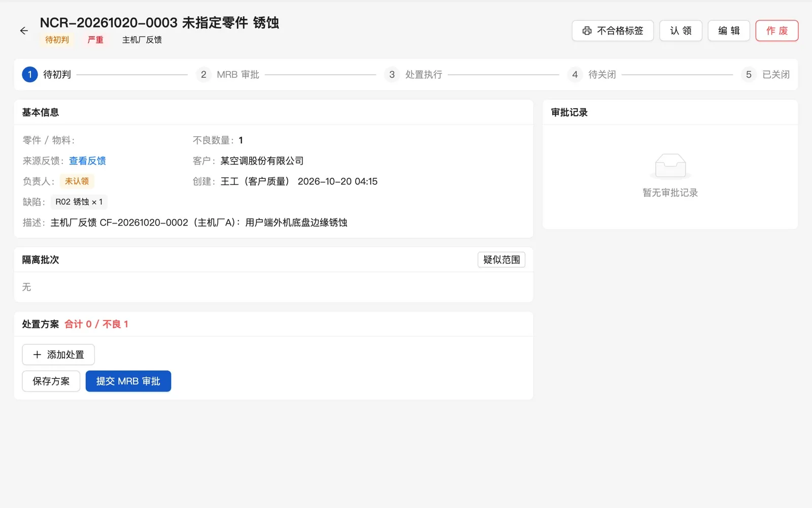
Task: Click the empty inbox icon in 审批记录
Action: pyautogui.click(x=670, y=166)
